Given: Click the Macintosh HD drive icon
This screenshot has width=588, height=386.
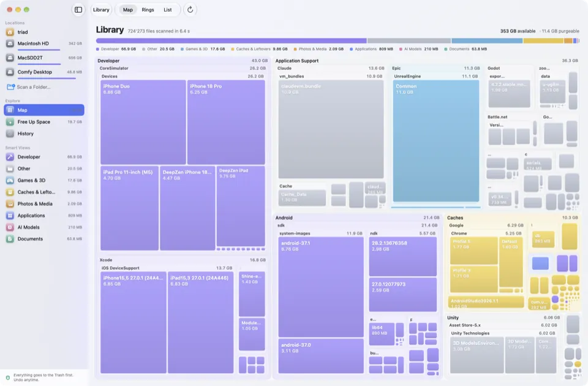Looking at the screenshot, I should tap(10, 44).
